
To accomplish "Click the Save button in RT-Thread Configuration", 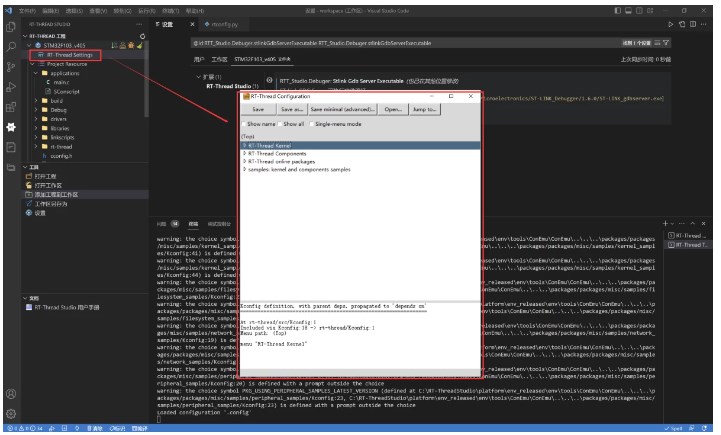I will [x=258, y=109].
